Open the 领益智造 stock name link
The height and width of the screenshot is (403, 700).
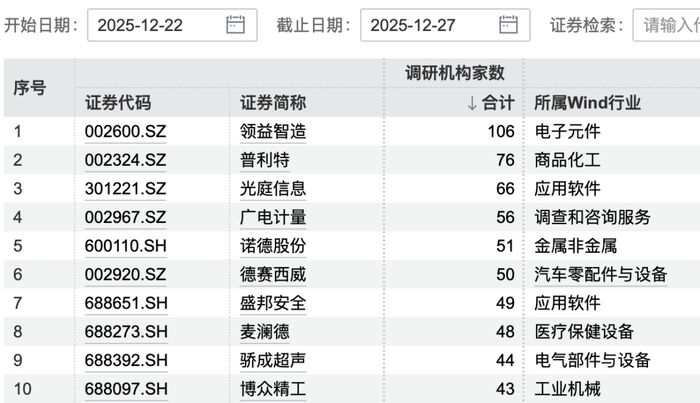(273, 132)
